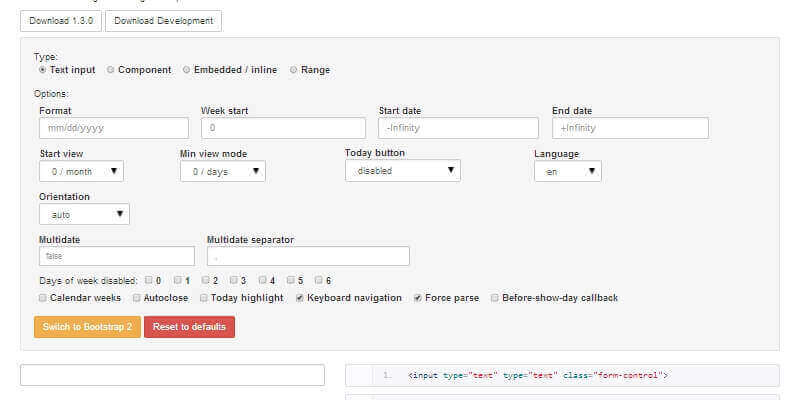
Task: Open the Start view dropdown
Action: point(81,171)
